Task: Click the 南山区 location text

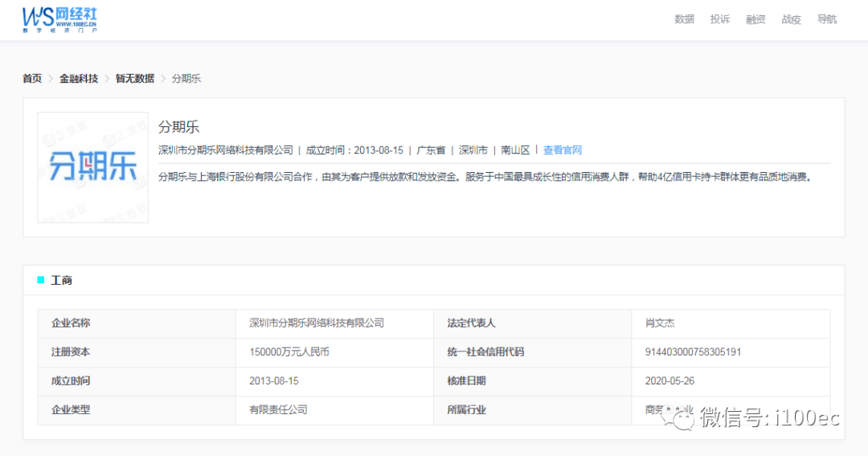Action: pyautogui.click(x=515, y=150)
